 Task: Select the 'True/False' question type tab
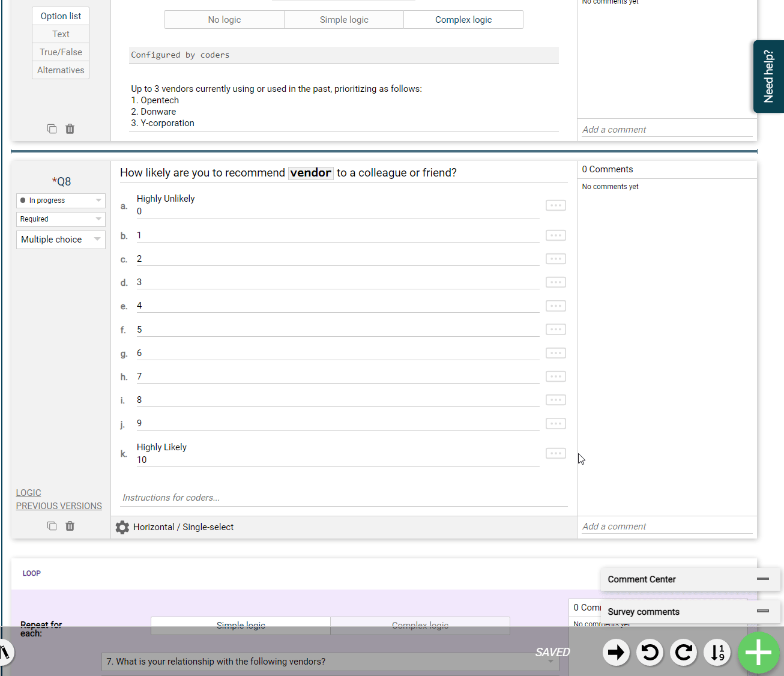pos(61,52)
